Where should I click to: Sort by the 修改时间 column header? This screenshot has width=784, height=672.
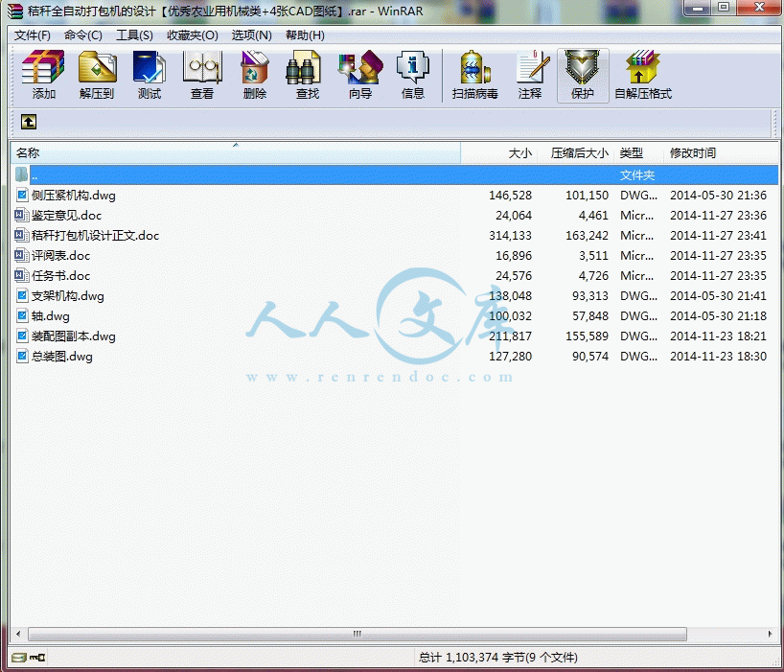pyautogui.click(x=721, y=153)
